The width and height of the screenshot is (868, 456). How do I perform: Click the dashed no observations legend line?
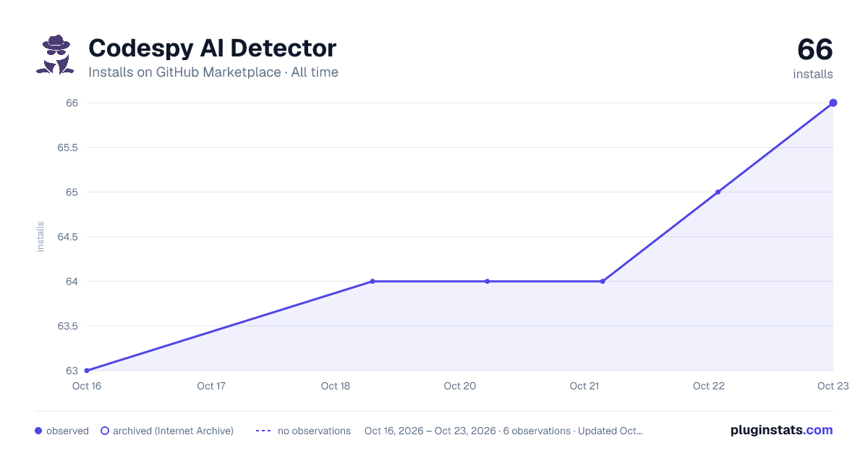click(x=263, y=431)
